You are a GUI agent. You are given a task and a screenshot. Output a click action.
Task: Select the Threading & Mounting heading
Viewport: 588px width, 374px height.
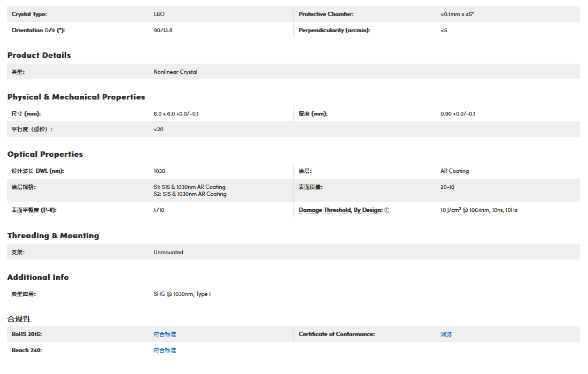53,235
